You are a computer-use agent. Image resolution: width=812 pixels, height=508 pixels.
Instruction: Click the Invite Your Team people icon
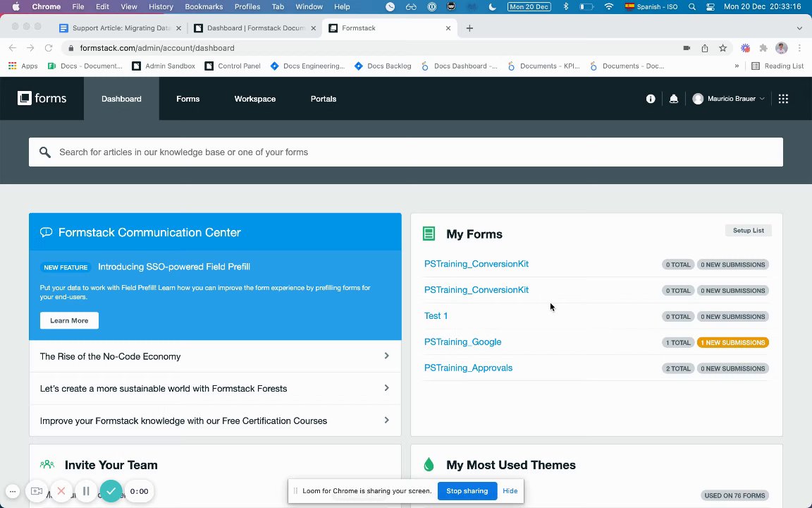tap(47, 464)
